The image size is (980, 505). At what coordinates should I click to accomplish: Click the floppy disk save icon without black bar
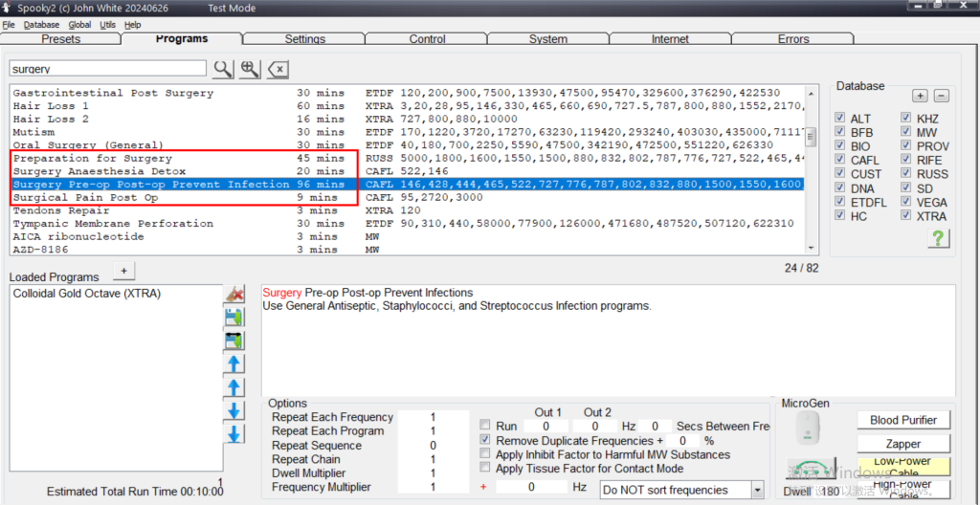(x=234, y=318)
